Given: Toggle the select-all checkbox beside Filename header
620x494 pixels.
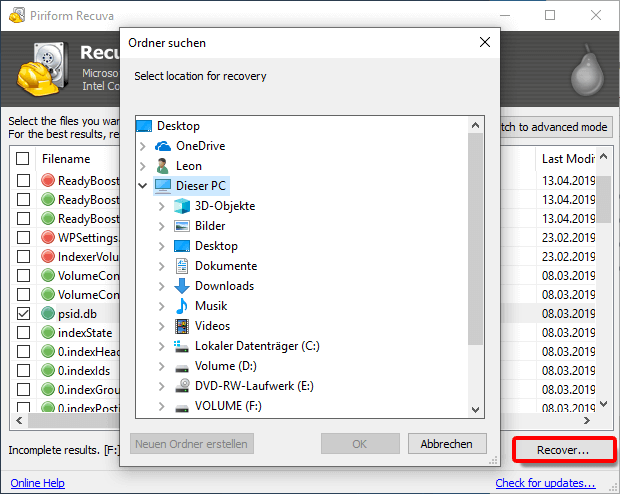Looking at the screenshot, I should coord(23,159).
